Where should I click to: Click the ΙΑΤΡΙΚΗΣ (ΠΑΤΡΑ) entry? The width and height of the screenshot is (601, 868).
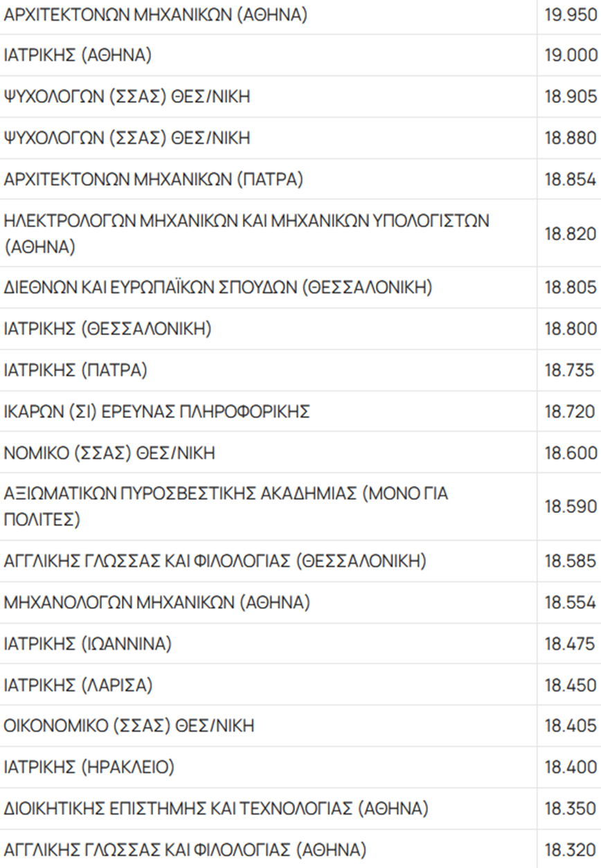(75, 370)
